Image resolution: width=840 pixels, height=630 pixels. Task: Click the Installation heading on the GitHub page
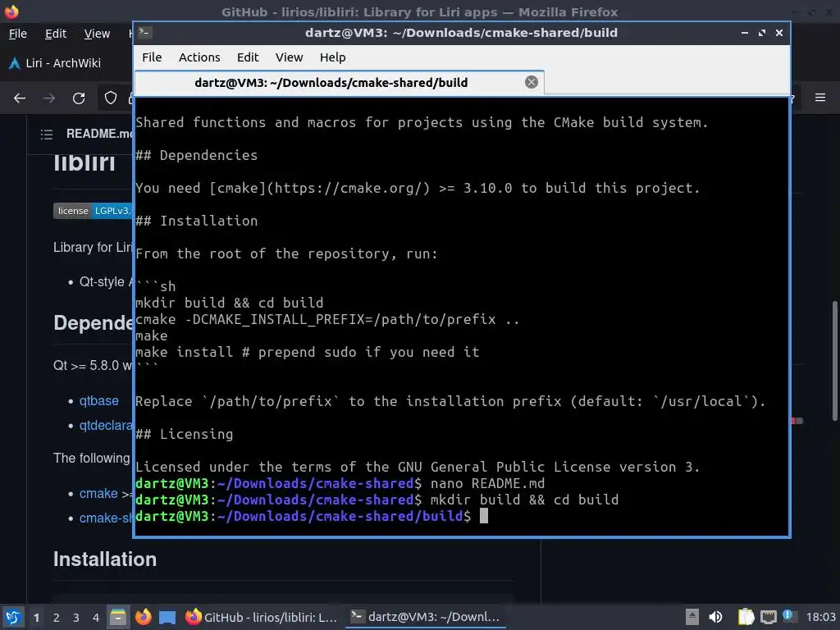(105, 559)
